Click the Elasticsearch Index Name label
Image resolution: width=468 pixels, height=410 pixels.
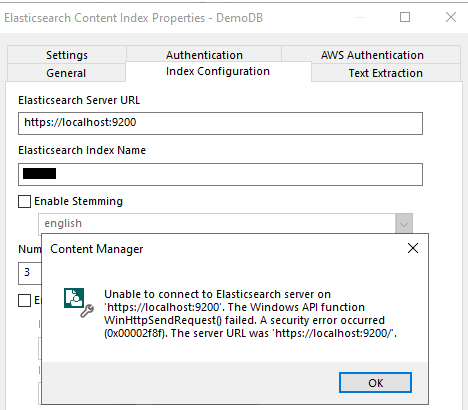click(x=82, y=150)
